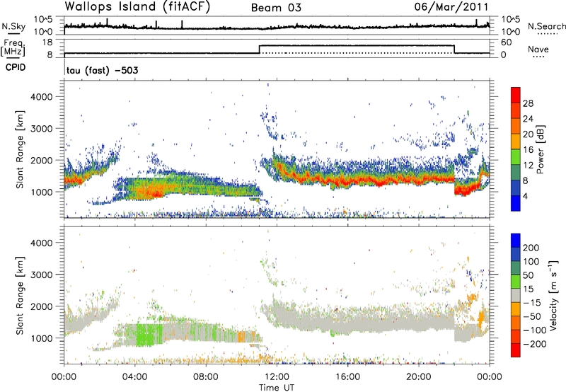
Task: Click the 2000 tick in velocity panel
Action: click(42, 306)
